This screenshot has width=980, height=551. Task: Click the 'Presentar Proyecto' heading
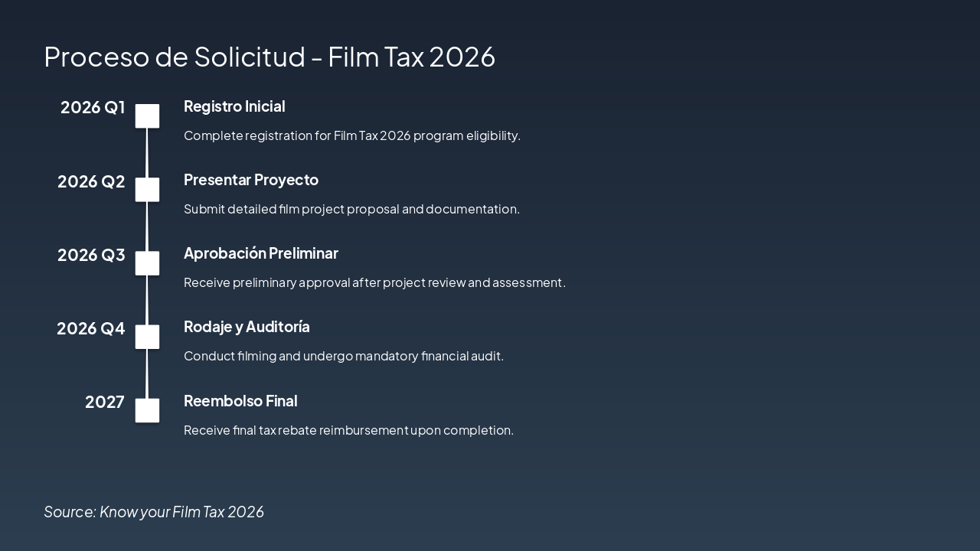251,180
